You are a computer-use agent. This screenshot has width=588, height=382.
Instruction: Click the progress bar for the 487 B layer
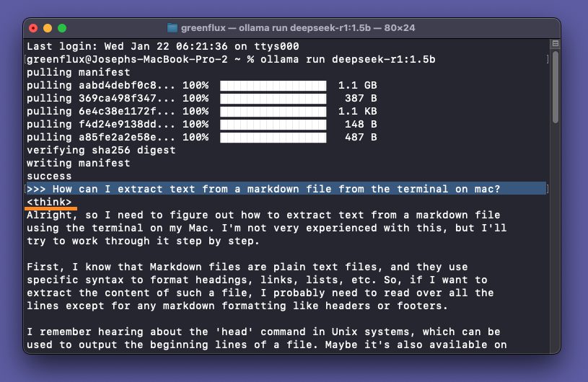(273, 137)
